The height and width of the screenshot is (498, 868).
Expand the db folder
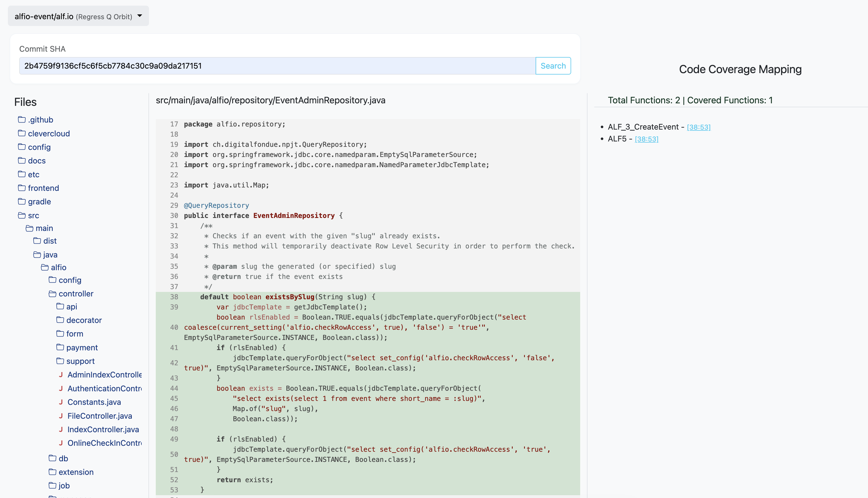pyautogui.click(x=63, y=458)
